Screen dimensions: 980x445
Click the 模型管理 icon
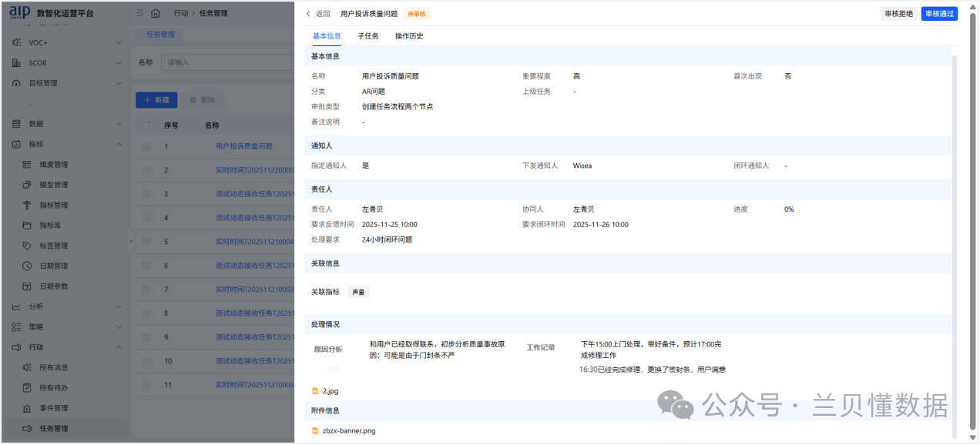(26, 185)
